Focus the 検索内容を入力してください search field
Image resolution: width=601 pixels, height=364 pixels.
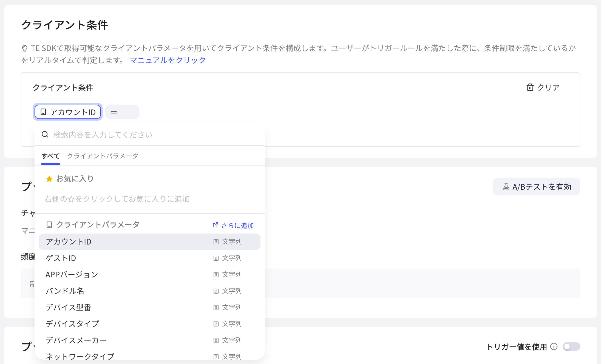[x=150, y=135]
